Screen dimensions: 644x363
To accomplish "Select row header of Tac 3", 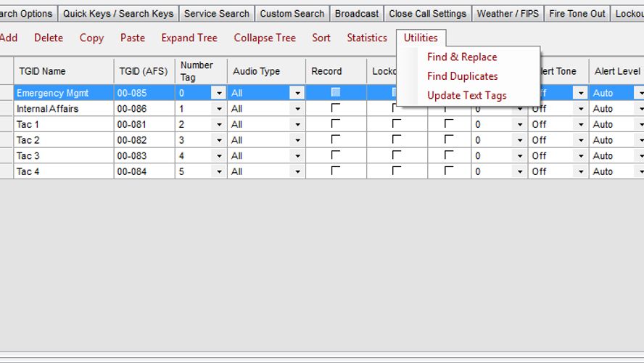I will coord(7,156).
